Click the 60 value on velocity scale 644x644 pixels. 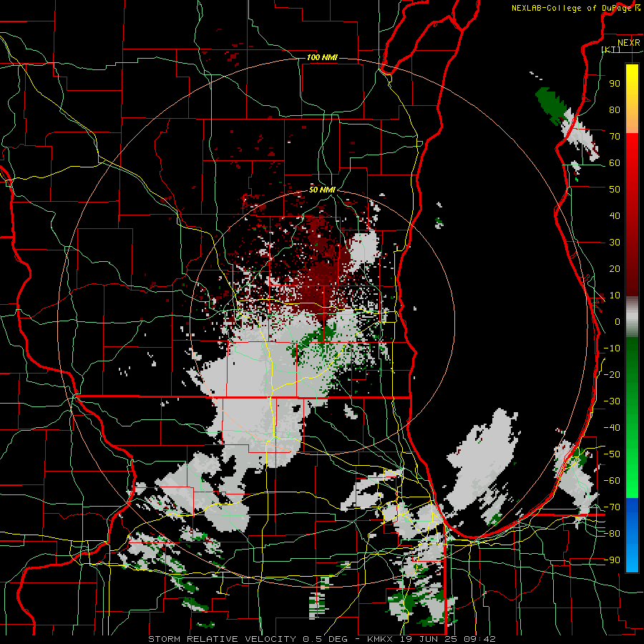[615, 162]
